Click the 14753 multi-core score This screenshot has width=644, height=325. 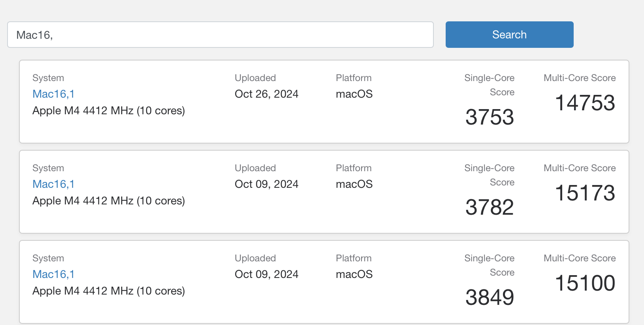pos(585,103)
